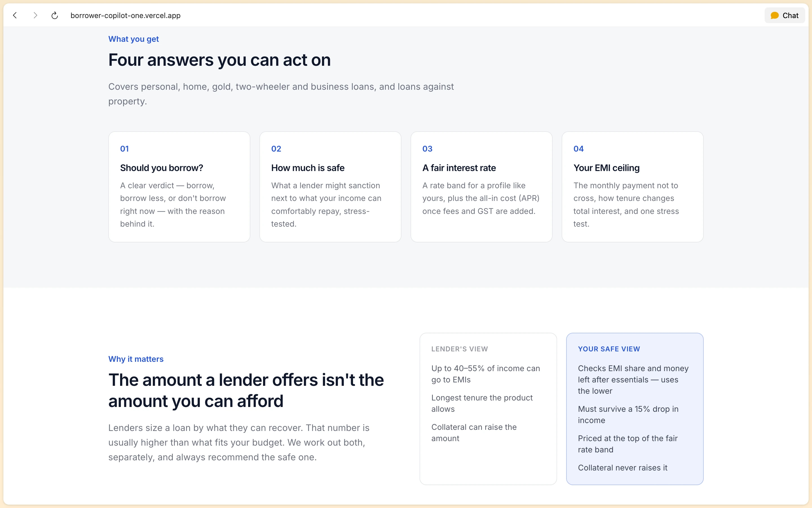
Task: Select the 03 "A fair interest rate" card title
Action: point(459,168)
